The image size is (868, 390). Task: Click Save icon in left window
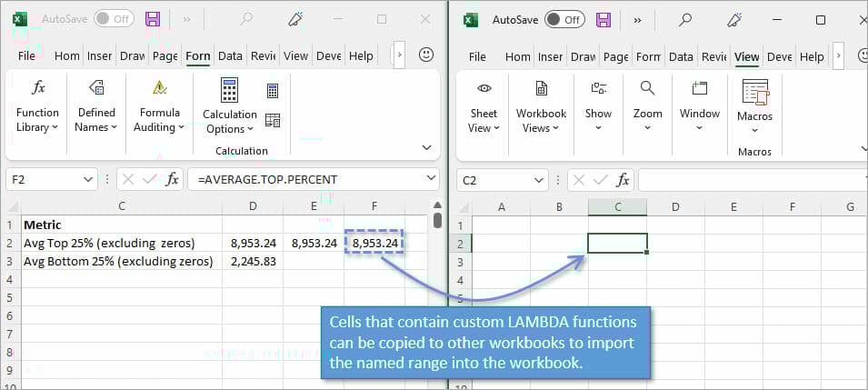click(153, 19)
